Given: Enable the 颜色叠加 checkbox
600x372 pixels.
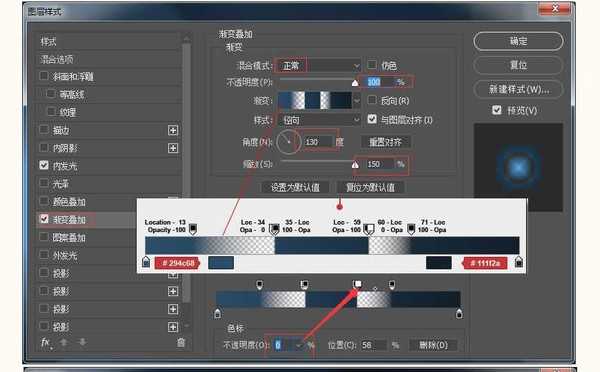Looking at the screenshot, I should coord(44,201).
